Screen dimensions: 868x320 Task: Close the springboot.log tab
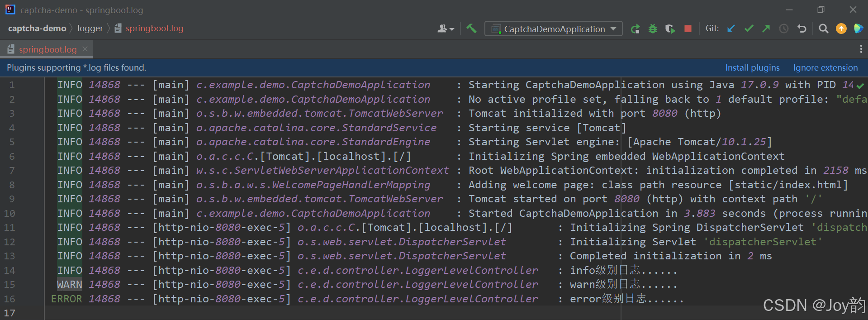coord(85,49)
